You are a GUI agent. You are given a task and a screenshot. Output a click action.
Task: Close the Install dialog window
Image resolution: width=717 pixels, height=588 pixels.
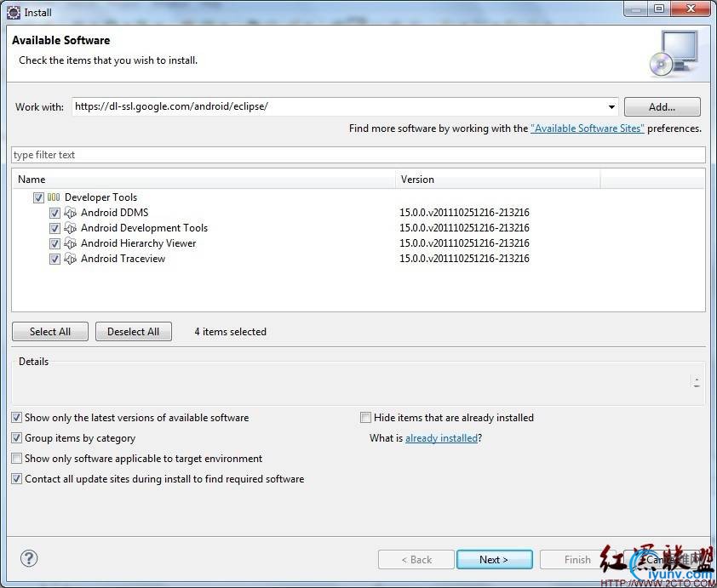pyautogui.click(x=691, y=9)
